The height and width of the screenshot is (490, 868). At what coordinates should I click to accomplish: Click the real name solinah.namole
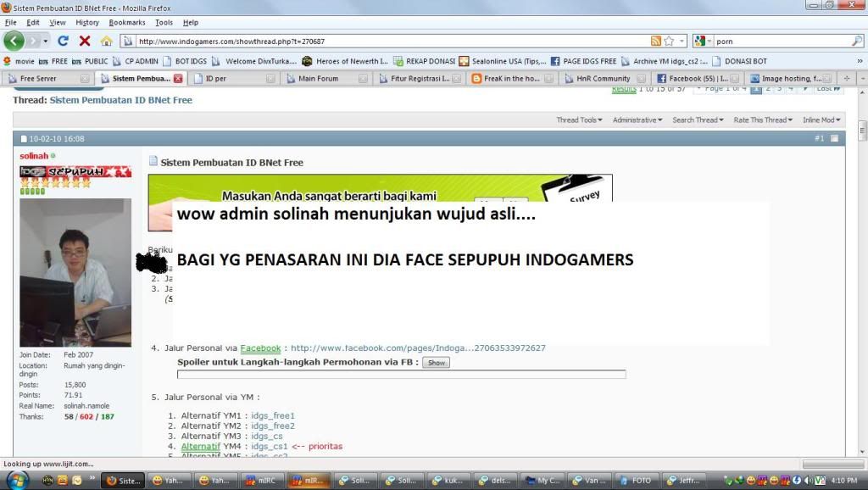86,406
